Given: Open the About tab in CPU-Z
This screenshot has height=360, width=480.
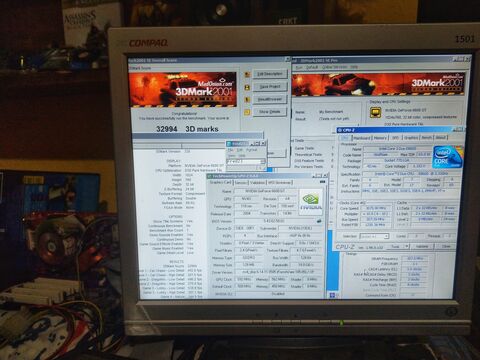Looking at the screenshot, I should pos(441,138).
